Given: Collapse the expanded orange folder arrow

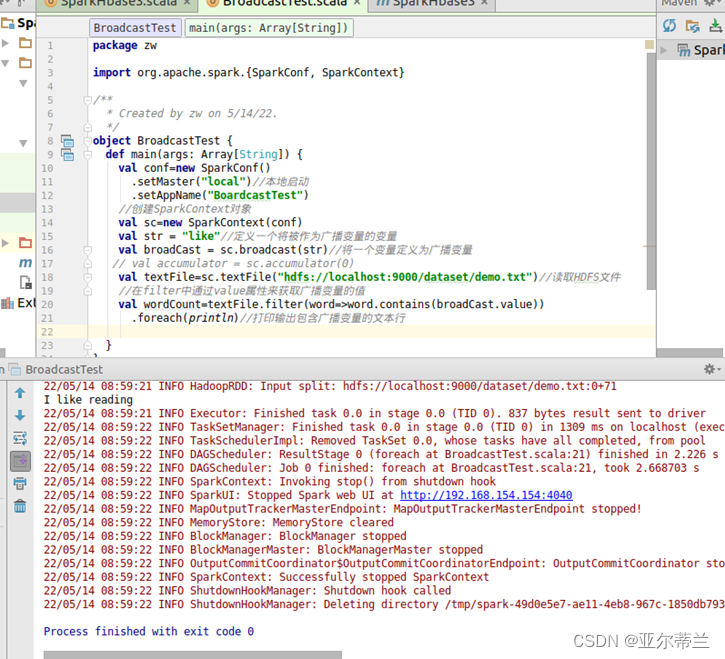Looking at the screenshot, I should (5, 63).
